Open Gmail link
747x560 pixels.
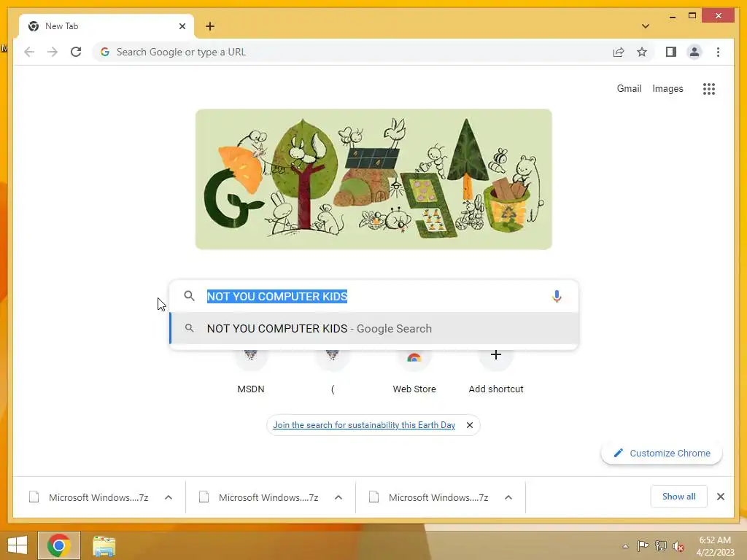tap(629, 88)
